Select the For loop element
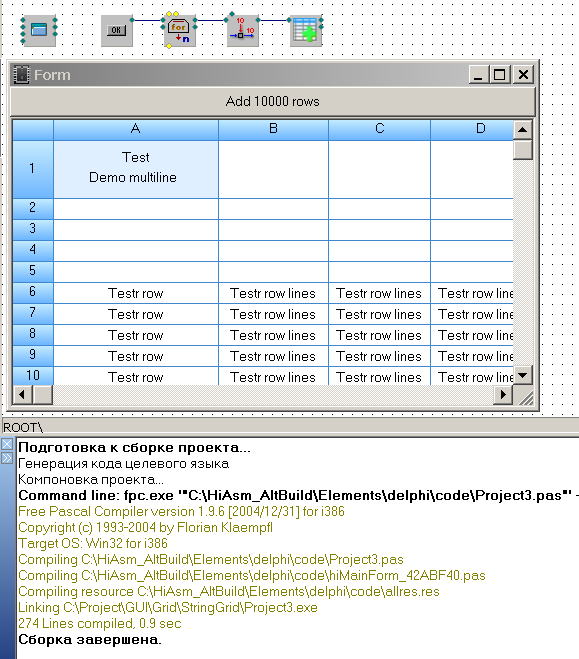This screenshot has width=579, height=659. [179, 31]
